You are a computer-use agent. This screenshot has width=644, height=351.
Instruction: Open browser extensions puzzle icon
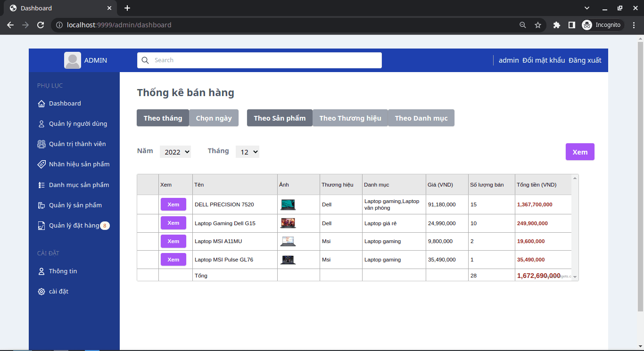tap(556, 25)
